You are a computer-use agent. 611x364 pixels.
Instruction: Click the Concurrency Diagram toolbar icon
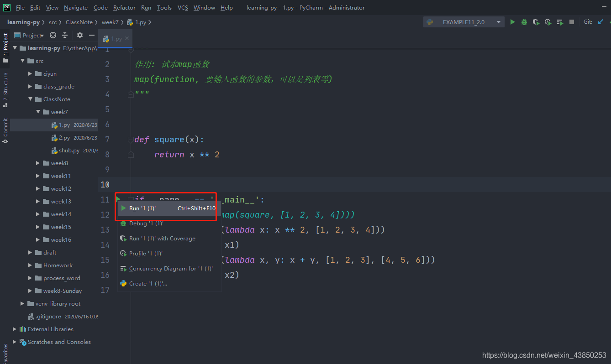pyautogui.click(x=560, y=22)
